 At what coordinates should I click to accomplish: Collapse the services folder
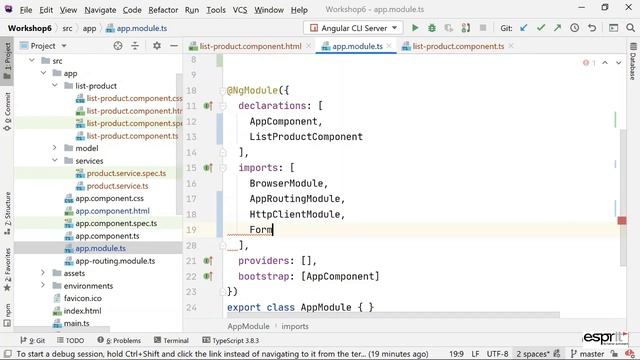pyautogui.click(x=55, y=160)
